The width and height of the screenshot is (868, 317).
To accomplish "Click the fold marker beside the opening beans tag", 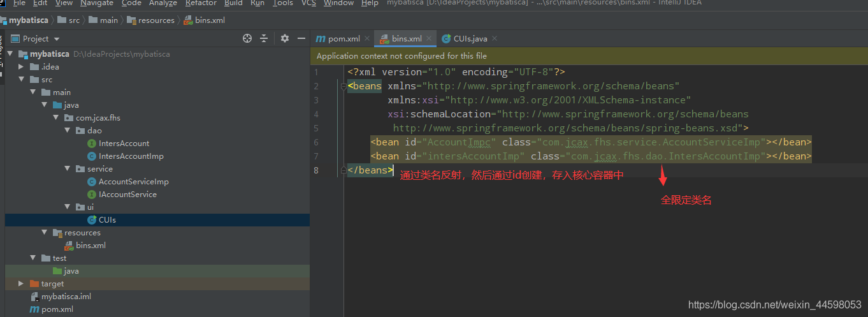I will click(343, 86).
